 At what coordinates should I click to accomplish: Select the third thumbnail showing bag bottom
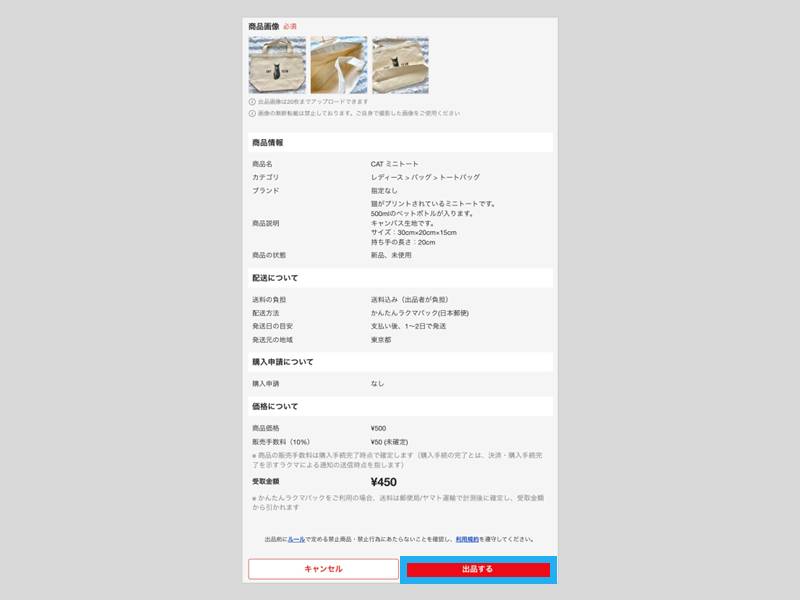tap(401, 65)
